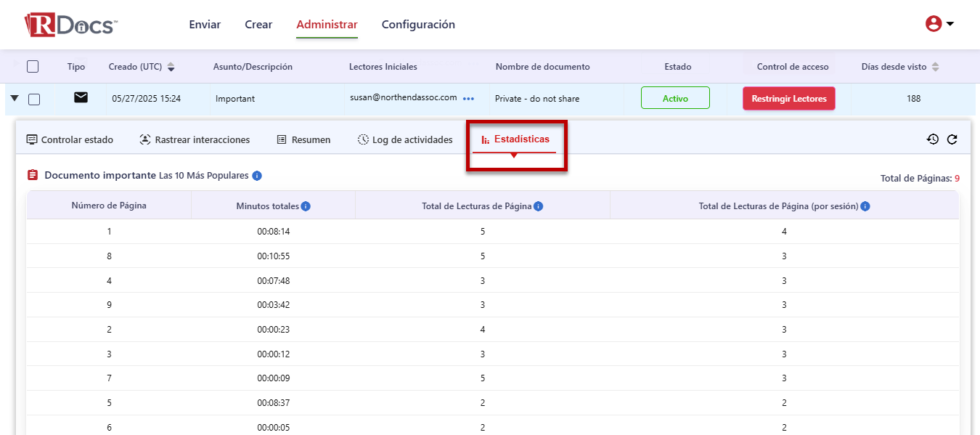Click the email envelope type icon
This screenshot has height=435, width=980.
pos(81,98)
